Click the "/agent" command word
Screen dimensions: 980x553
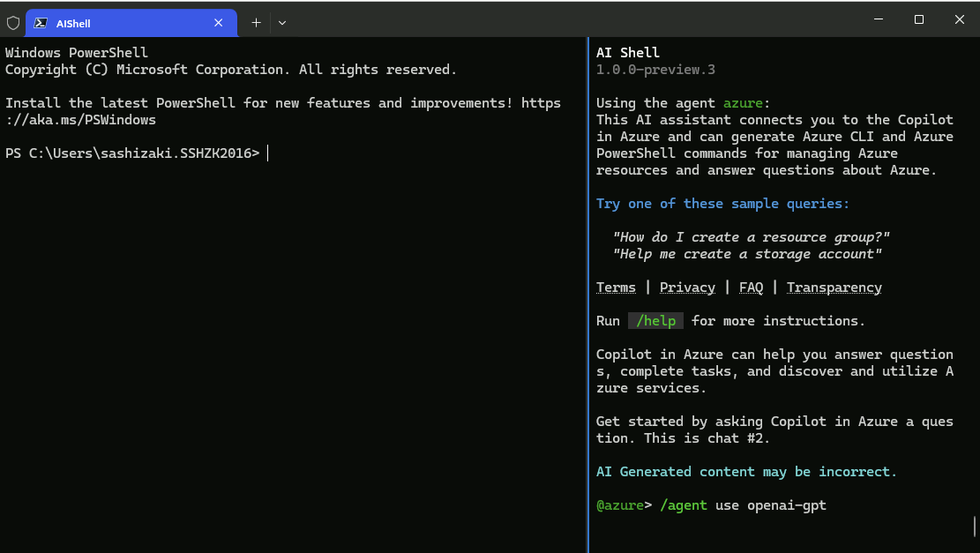tap(683, 504)
